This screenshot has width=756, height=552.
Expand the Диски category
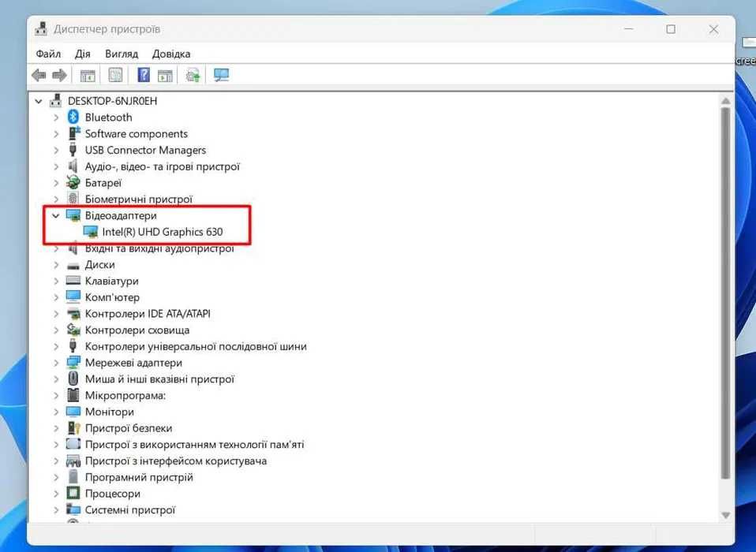click(x=56, y=265)
